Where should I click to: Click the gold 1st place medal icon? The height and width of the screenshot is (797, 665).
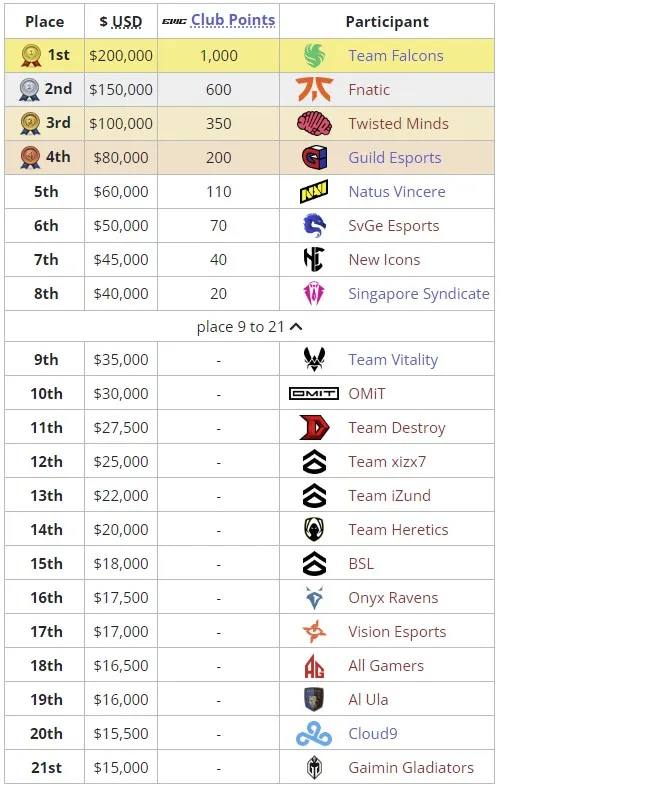click(31, 56)
